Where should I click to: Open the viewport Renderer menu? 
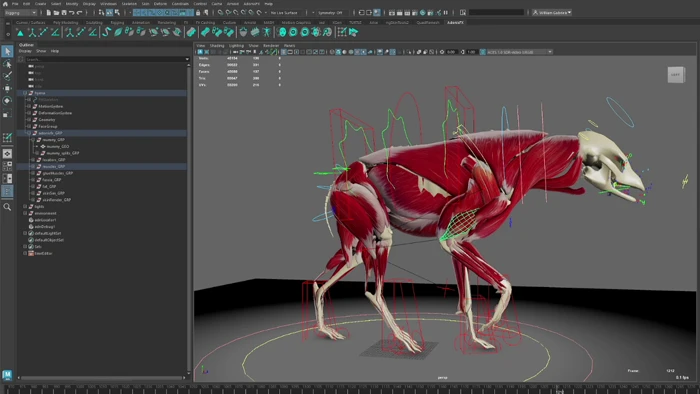[x=271, y=46]
